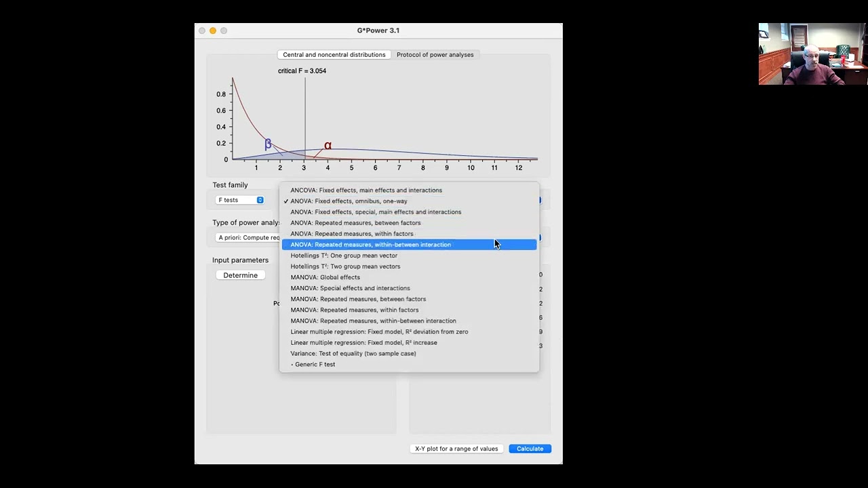868x488 pixels.
Task: Select MANOVA: Repeated measures, within-between interaction
Action: click(409, 321)
